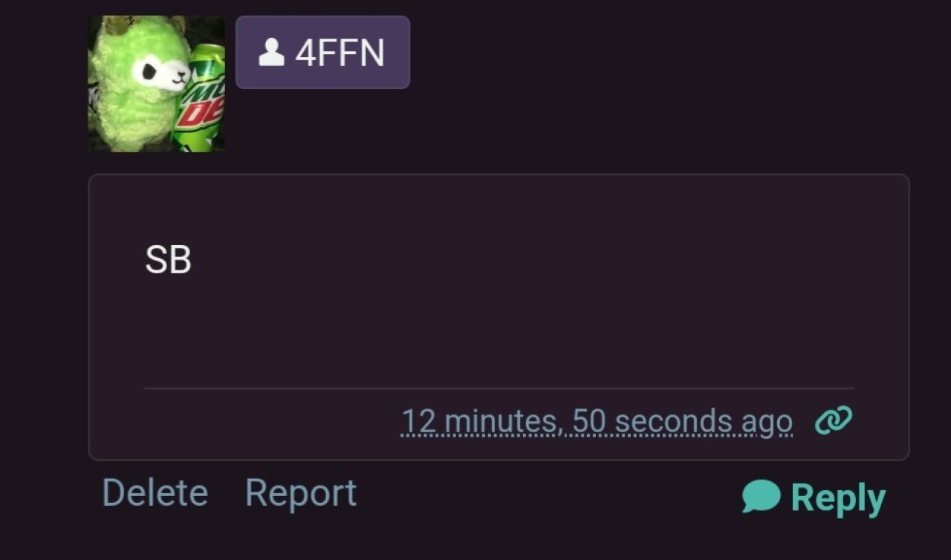
Task: Open the 4FFN username badge
Action: (322, 52)
